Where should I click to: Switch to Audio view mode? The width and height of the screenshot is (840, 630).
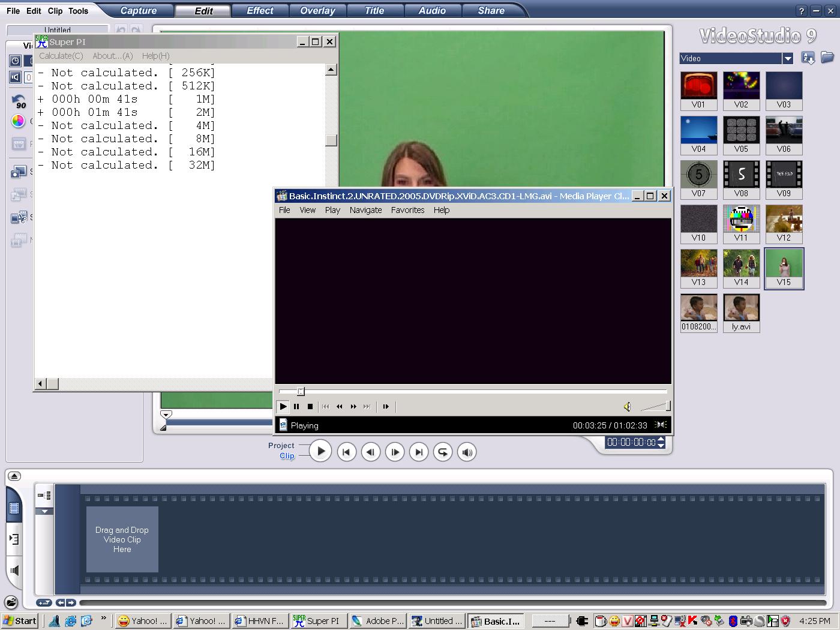click(14, 570)
